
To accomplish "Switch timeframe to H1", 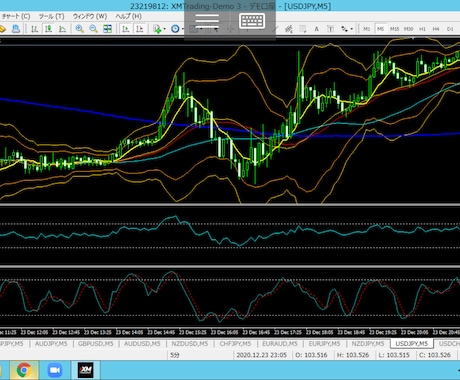I will pos(422,29).
